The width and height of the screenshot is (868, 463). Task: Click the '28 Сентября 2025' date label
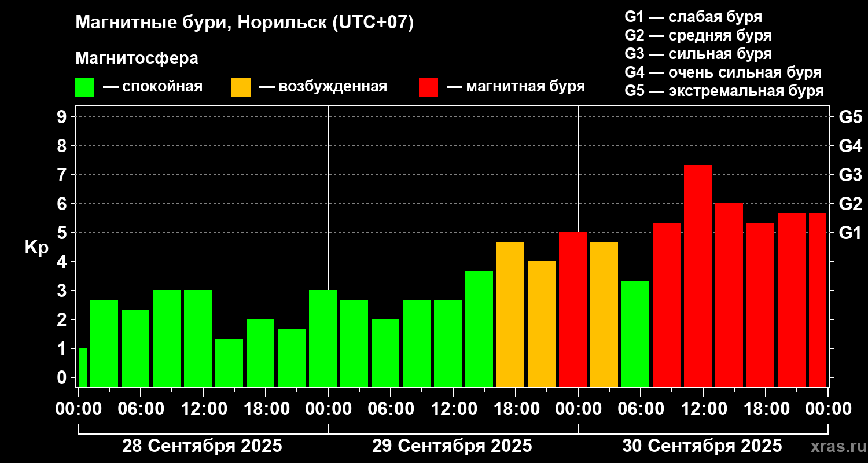click(202, 446)
